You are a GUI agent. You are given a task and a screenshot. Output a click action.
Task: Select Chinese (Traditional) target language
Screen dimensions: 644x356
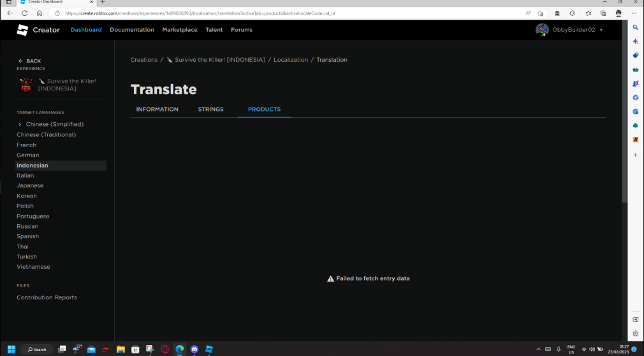point(46,134)
